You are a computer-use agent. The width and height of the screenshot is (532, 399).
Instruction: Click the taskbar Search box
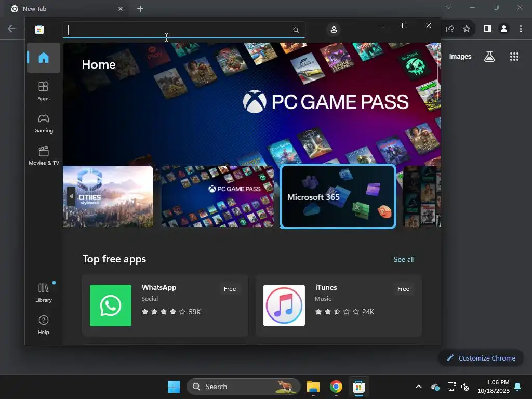point(244,387)
